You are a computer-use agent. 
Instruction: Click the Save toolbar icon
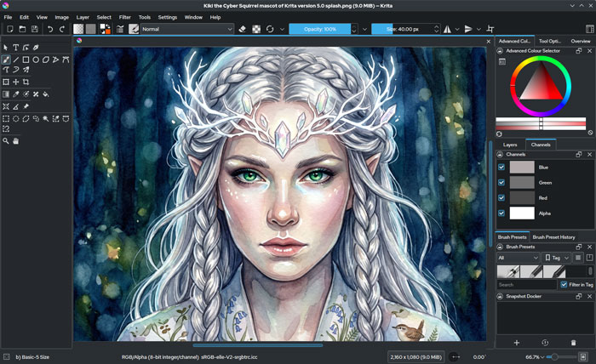coord(35,29)
